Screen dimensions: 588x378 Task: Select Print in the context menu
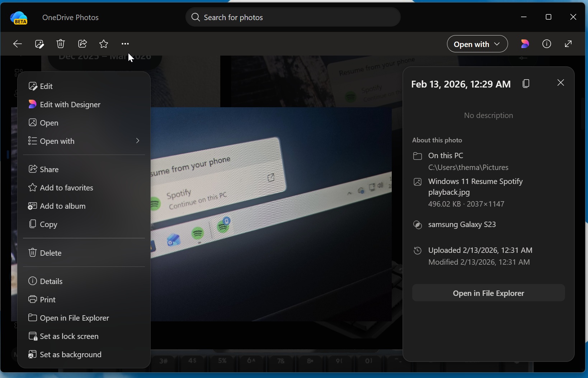(x=84, y=299)
